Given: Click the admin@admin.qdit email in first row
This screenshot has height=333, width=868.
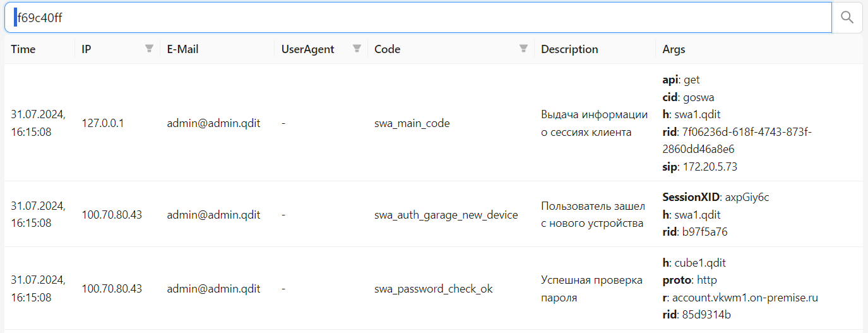Looking at the screenshot, I should tap(213, 123).
